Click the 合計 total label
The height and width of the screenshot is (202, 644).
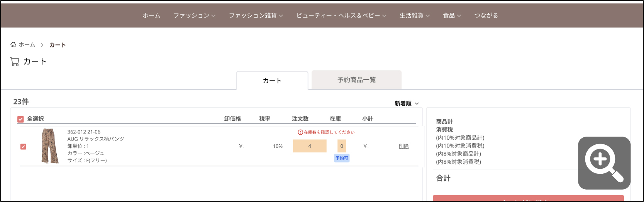pyautogui.click(x=443, y=178)
